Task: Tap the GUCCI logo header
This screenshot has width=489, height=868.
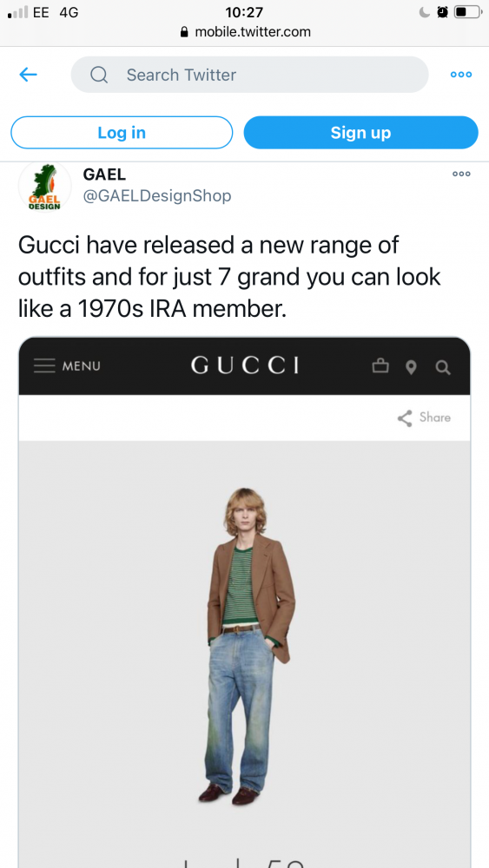Action: click(x=245, y=365)
